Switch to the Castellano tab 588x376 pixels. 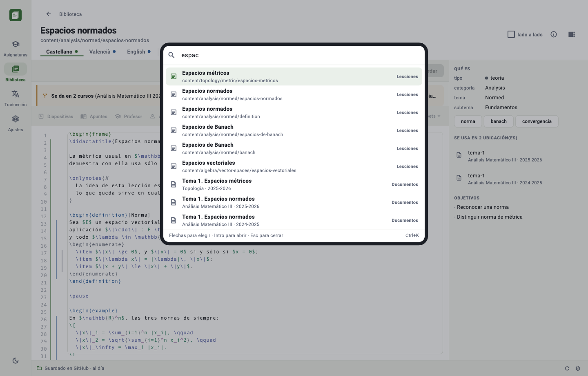click(62, 52)
